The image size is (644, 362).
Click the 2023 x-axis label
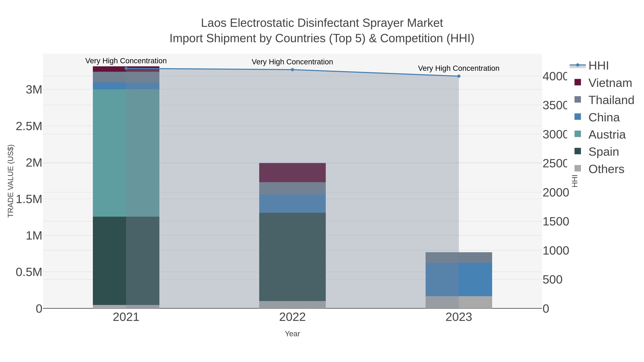coord(459,317)
